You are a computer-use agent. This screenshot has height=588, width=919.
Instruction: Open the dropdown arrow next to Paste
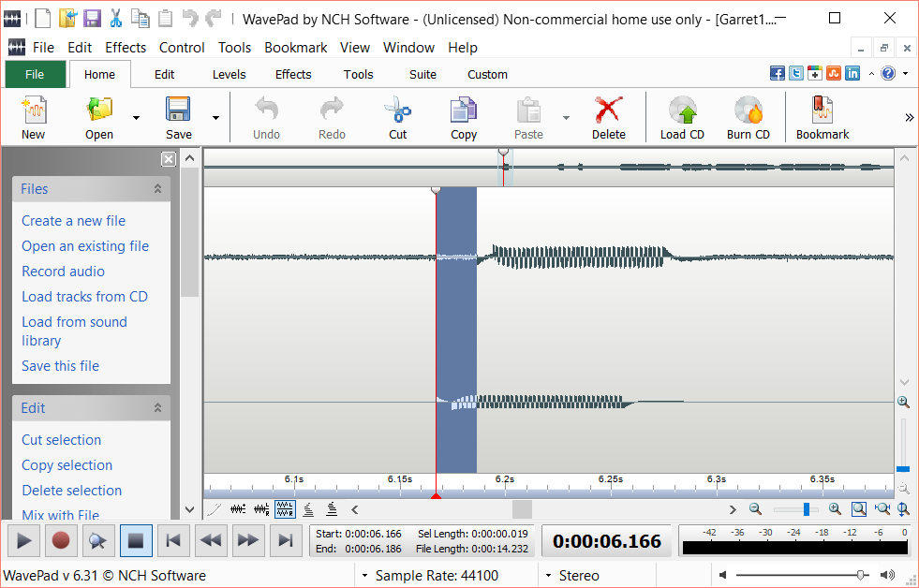pos(566,118)
